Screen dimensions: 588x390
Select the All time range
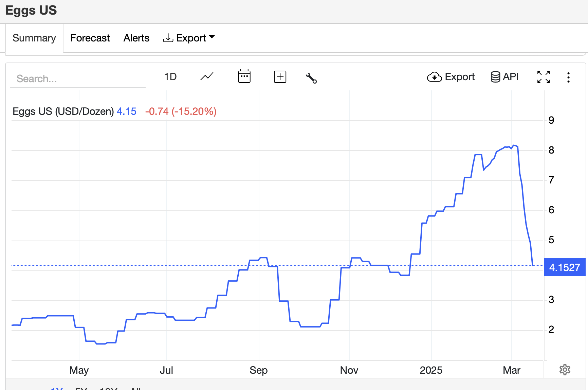[x=135, y=388]
